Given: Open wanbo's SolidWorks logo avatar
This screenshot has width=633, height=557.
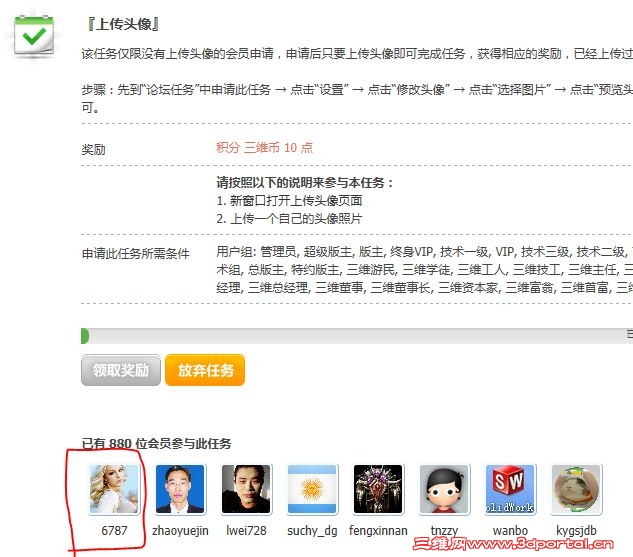Looking at the screenshot, I should coord(510,489).
